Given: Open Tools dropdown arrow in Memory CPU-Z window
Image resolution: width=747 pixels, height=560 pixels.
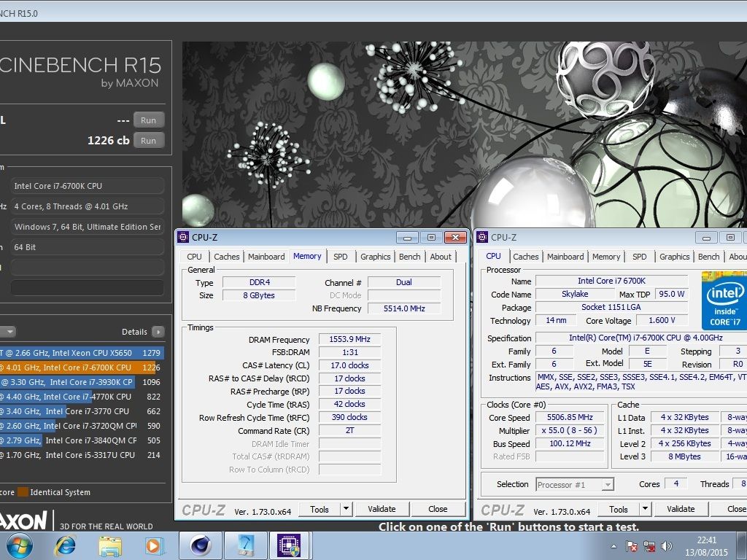Looking at the screenshot, I should click(345, 509).
